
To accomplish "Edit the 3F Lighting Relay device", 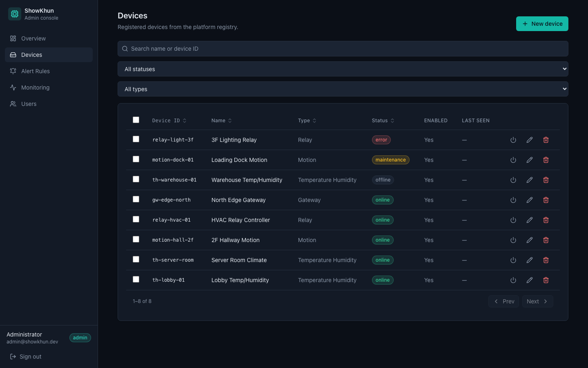I will tap(530, 140).
